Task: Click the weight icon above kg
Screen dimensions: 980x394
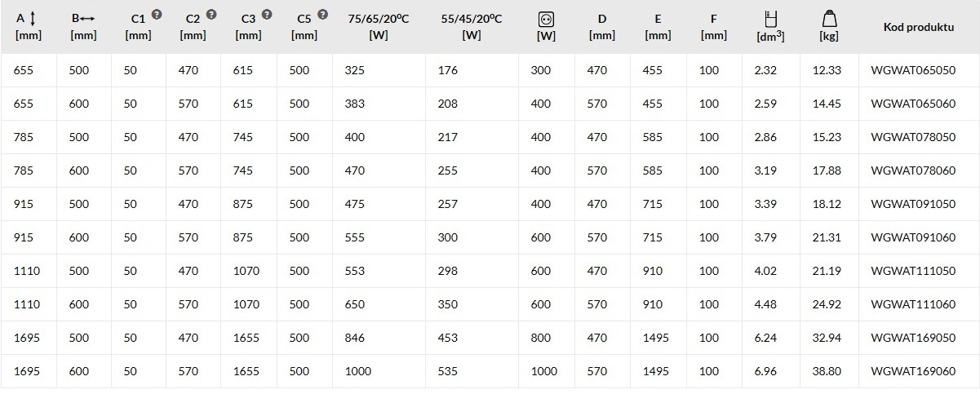Action: [x=829, y=18]
